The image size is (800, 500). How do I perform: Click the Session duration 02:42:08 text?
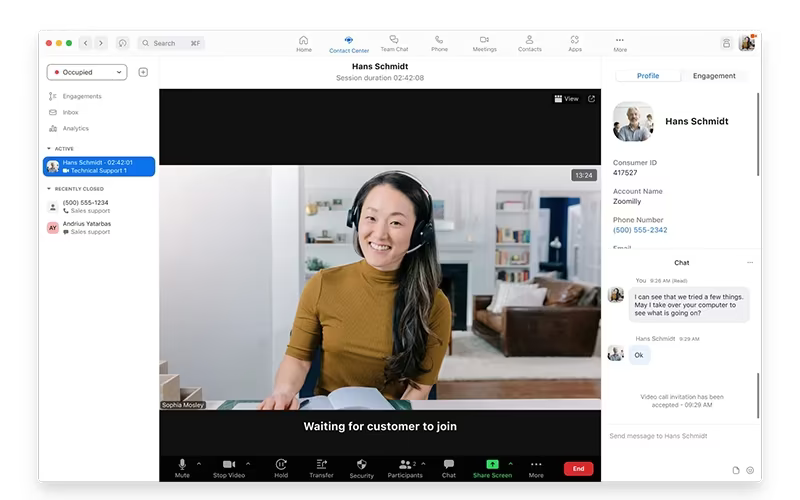click(380, 78)
